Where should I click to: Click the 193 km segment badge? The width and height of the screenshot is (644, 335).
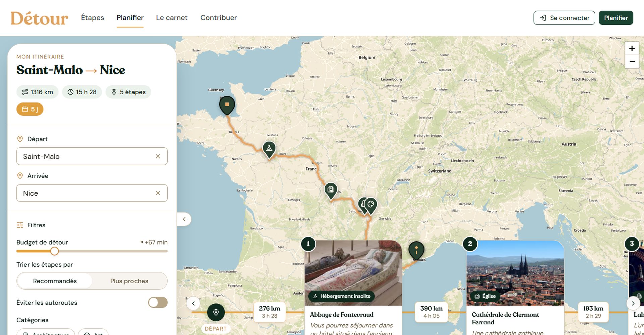click(x=593, y=312)
